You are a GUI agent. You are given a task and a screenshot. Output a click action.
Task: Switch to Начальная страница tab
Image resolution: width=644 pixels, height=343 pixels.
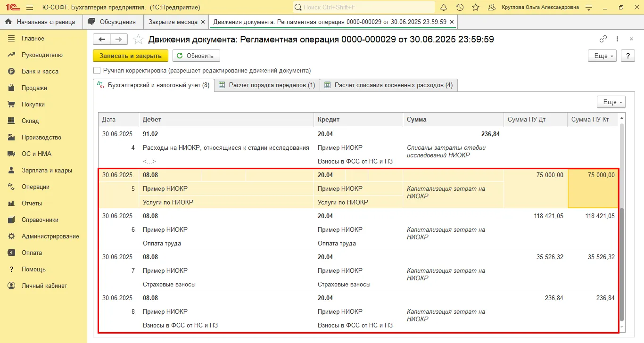point(41,22)
